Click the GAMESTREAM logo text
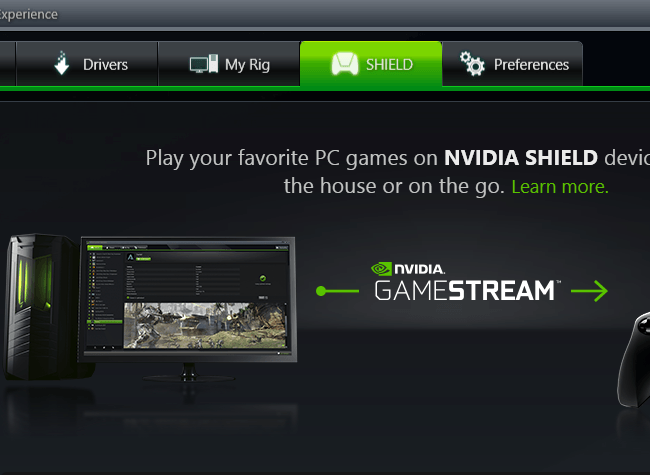Screen dimensions: 650x475 (x=465, y=291)
